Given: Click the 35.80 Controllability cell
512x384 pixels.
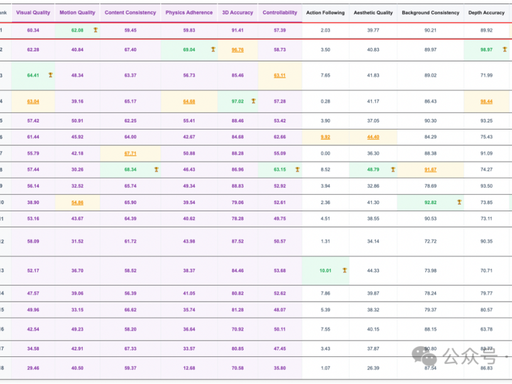Looking at the screenshot, I should (x=280, y=368).
